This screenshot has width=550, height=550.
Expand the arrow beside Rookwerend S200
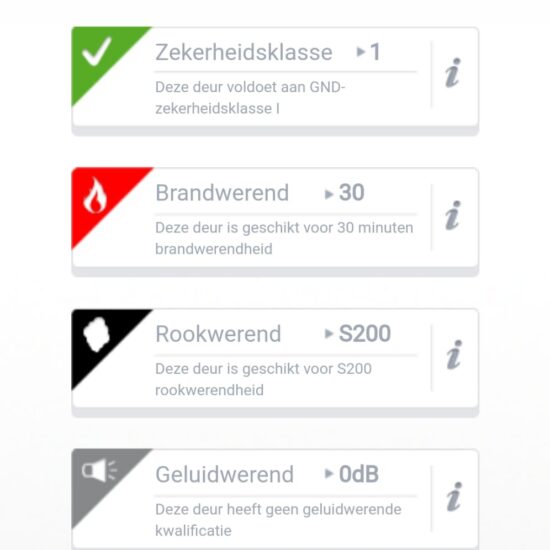point(329,334)
